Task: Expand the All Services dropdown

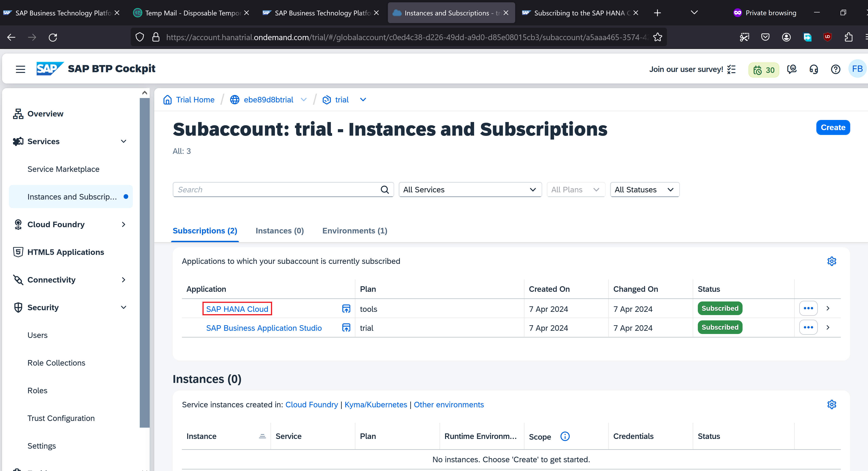Action: tap(470, 190)
